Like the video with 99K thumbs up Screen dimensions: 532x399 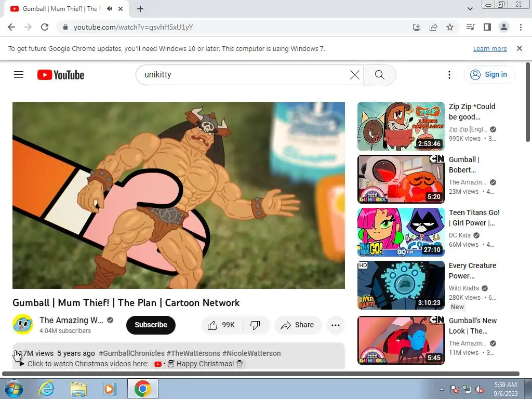[x=222, y=325]
